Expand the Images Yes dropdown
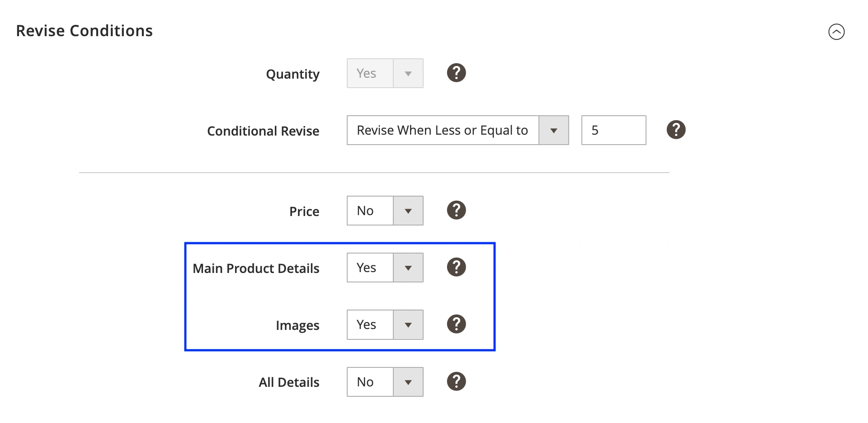This screenshot has width=868, height=423. point(408,324)
